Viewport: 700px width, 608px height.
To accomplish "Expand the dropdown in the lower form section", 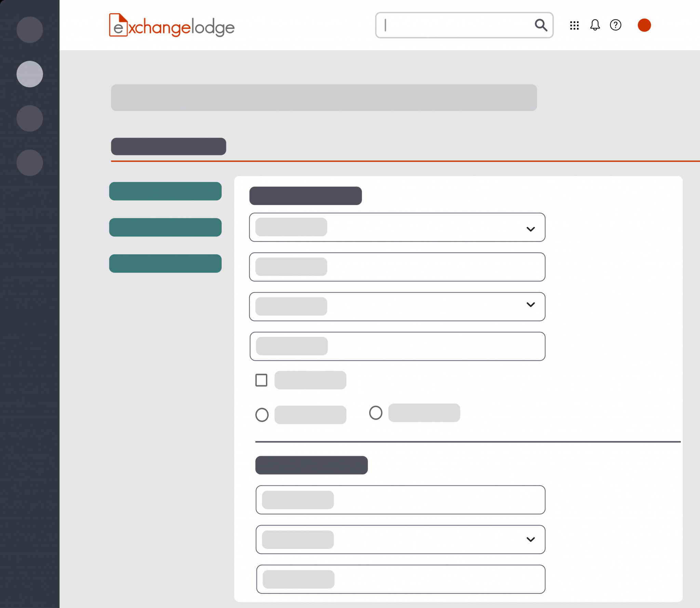I will [531, 539].
